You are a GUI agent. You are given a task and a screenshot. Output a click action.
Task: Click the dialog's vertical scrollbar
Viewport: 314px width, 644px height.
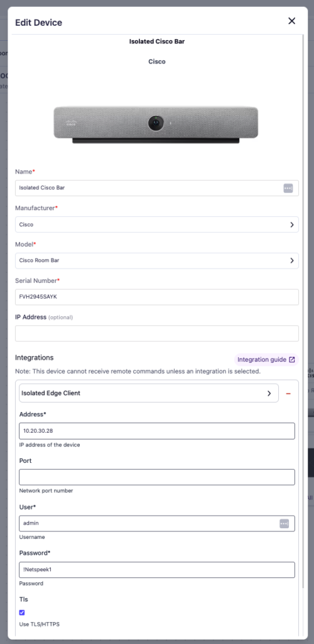click(x=303, y=312)
